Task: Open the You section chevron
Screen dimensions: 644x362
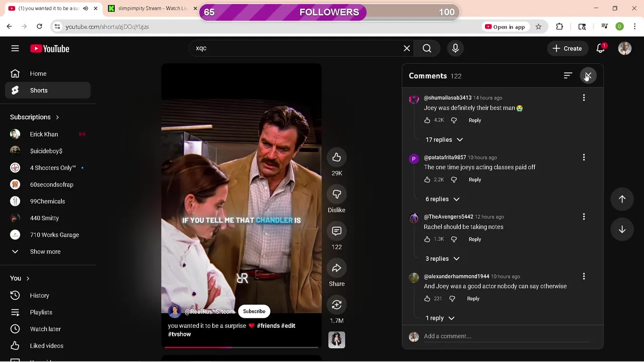Action: [28, 278]
